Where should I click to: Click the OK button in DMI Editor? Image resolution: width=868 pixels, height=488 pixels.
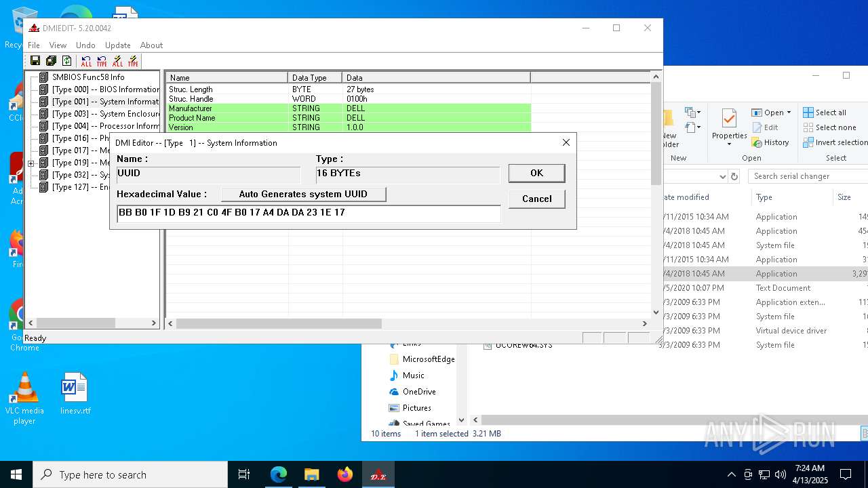536,173
